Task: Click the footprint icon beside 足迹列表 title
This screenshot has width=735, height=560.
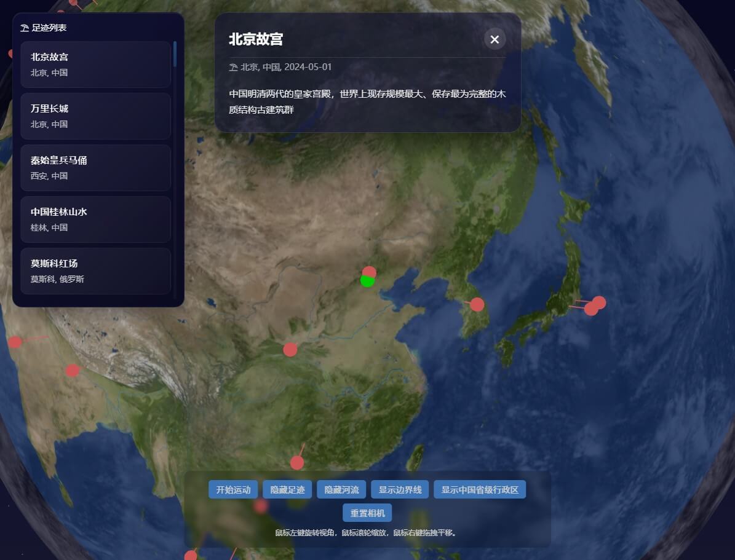Action: (25, 28)
